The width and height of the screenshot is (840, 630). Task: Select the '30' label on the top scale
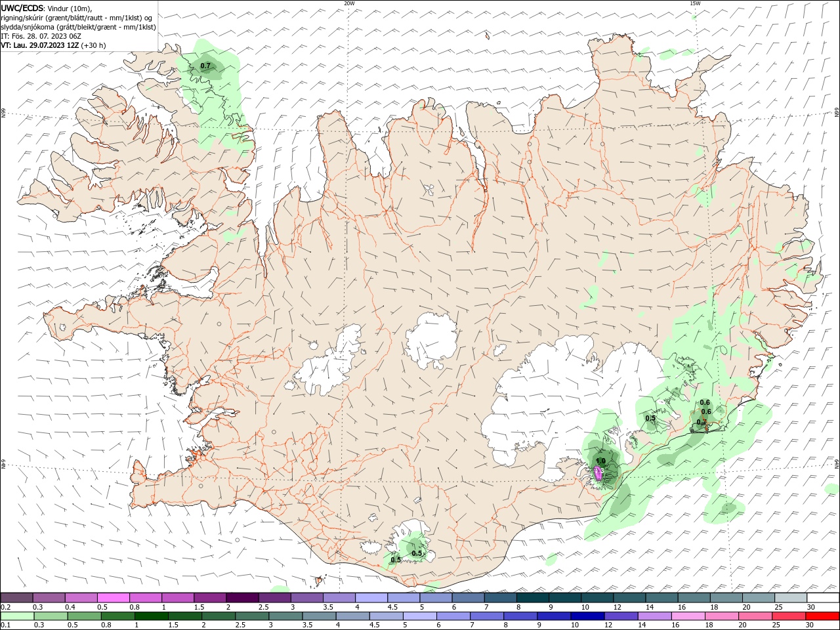coord(810,607)
